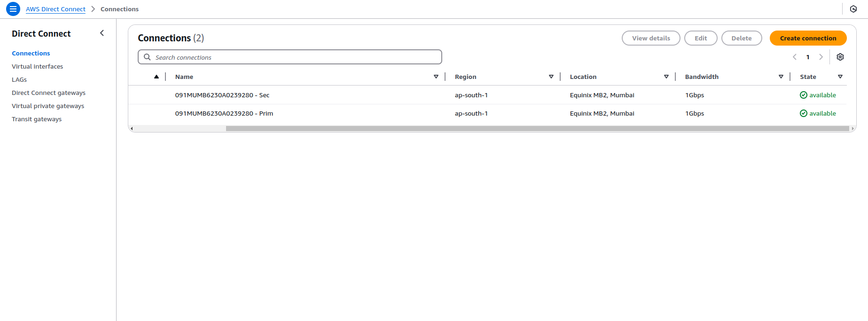Image resolution: width=868 pixels, height=321 pixels.
Task: Click Equinix MB2, Mumbai in Sec row
Action: 602,95
